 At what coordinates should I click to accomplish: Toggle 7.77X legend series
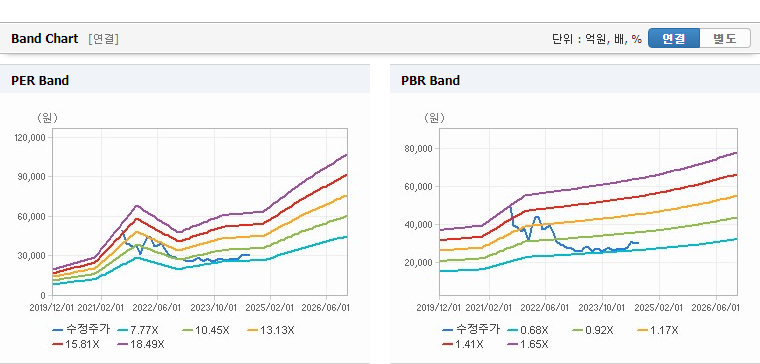coord(138,331)
